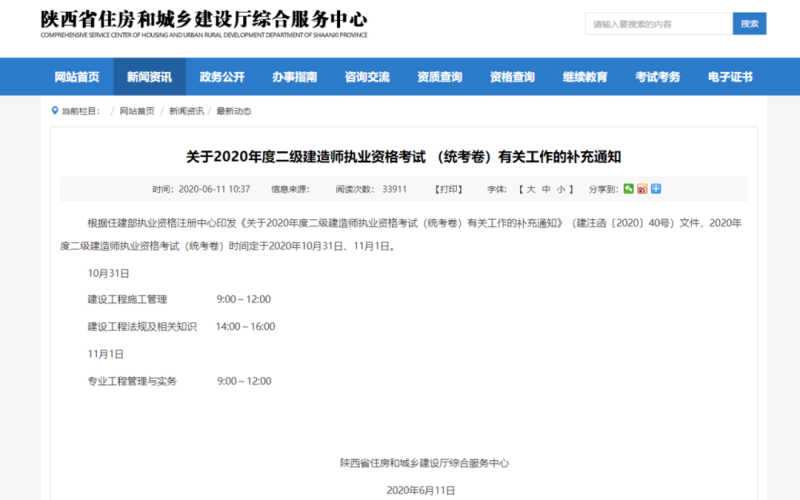The width and height of the screenshot is (800, 500).
Task: Open the 新闻资讯 navigation tab
Action: point(149,77)
